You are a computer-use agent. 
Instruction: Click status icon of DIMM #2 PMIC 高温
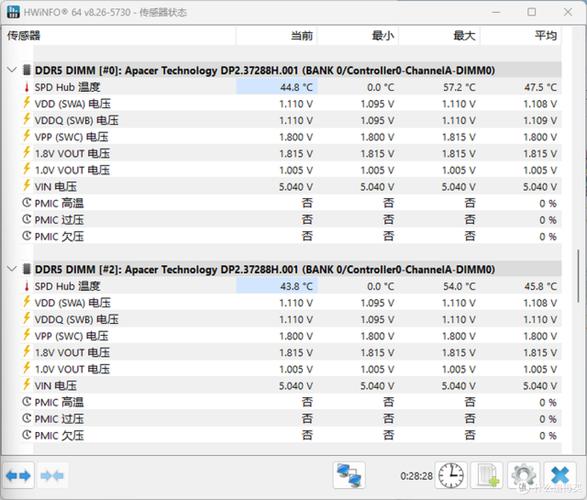pos(27,402)
